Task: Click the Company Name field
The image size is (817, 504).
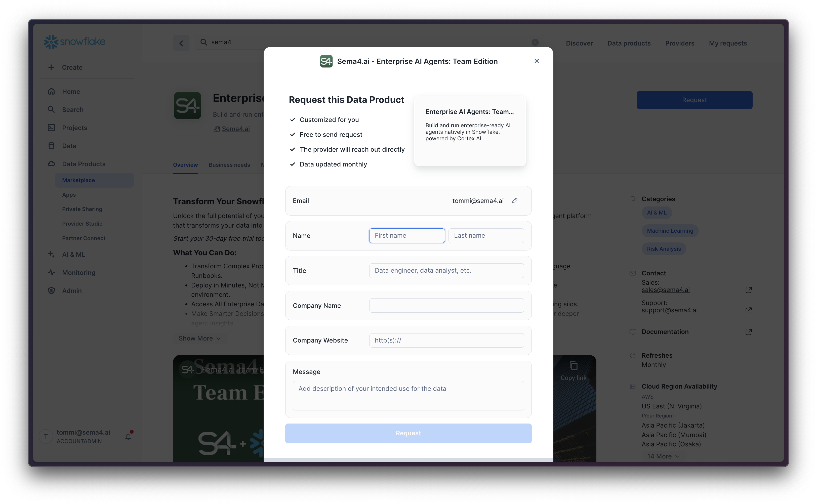Action: [446, 305]
